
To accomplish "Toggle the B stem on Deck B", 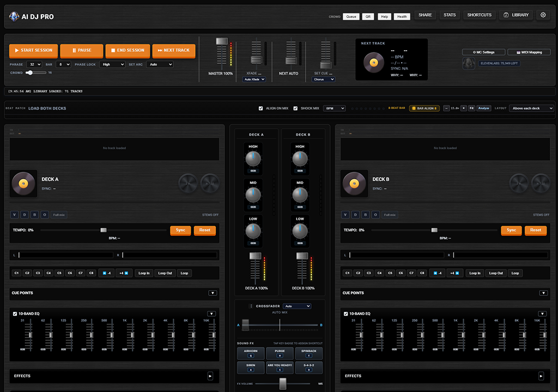I will click(365, 215).
